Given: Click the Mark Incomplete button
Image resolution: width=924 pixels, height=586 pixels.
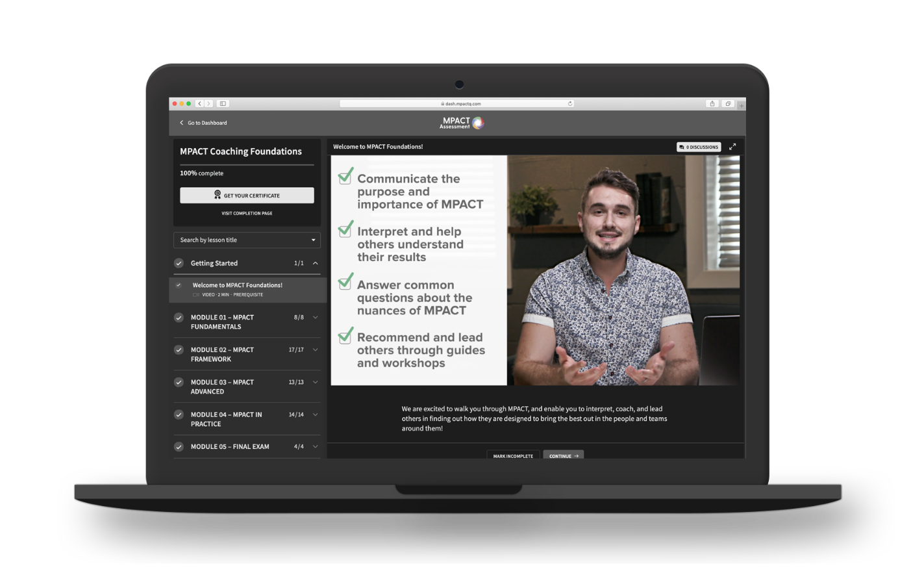Looking at the screenshot, I should pyautogui.click(x=513, y=455).
